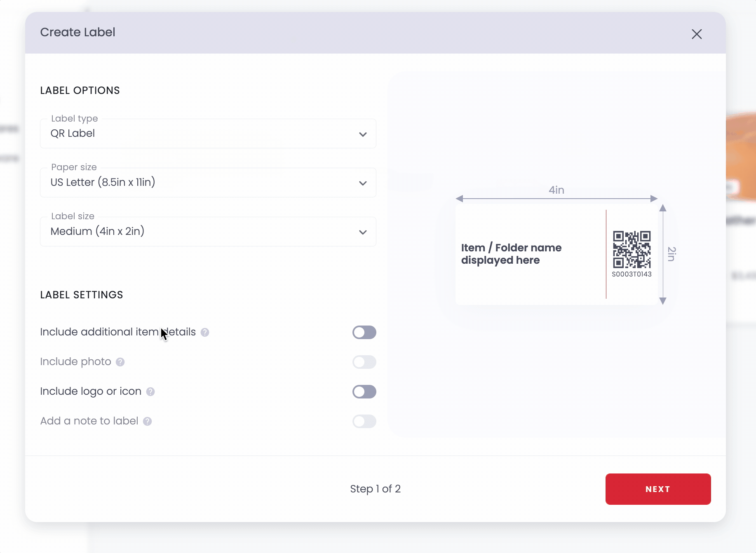Click help icon beside "Add a note to label"

click(x=147, y=421)
